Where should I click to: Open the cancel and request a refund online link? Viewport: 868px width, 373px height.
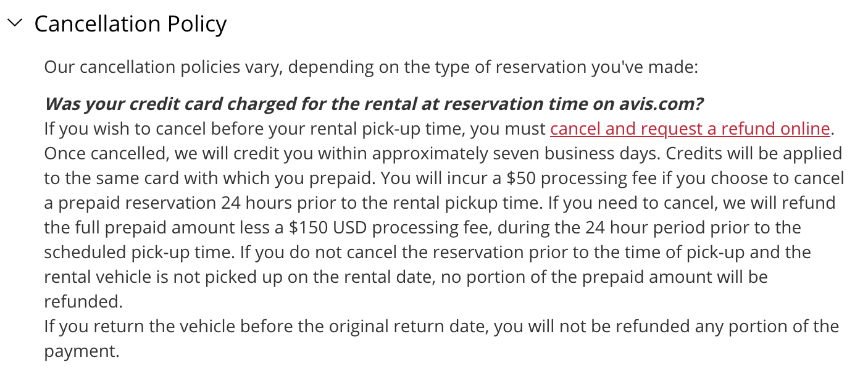tap(690, 128)
